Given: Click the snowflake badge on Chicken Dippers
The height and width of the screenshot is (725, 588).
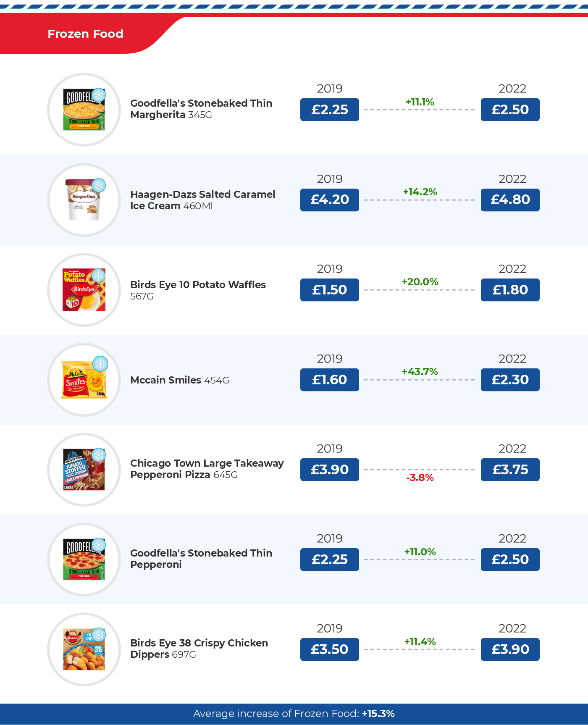Looking at the screenshot, I should click(x=99, y=635).
